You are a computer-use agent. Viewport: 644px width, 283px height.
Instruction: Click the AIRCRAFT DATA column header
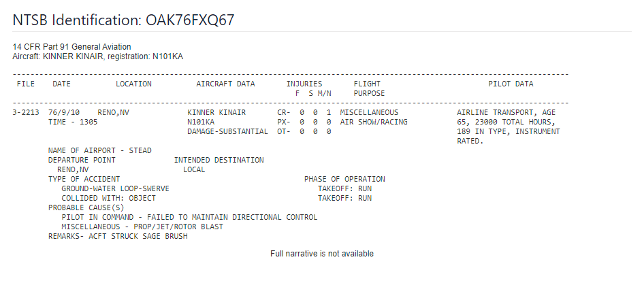pos(225,84)
